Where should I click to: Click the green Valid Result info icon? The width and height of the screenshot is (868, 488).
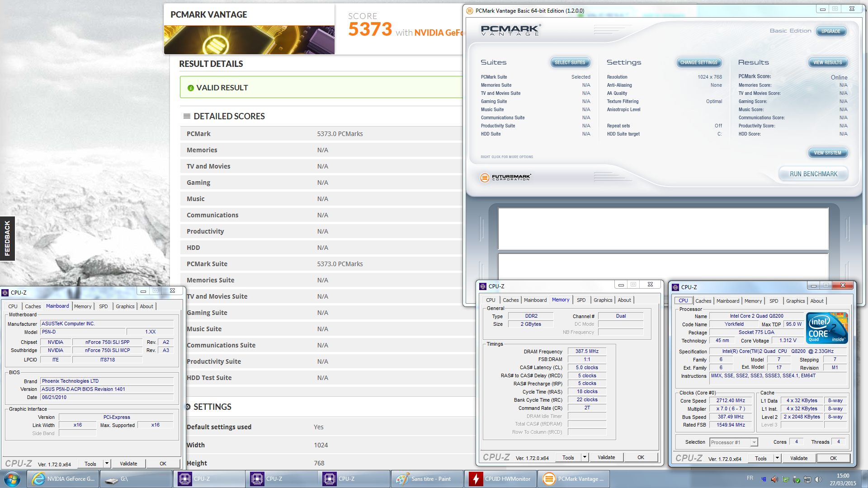pos(191,88)
